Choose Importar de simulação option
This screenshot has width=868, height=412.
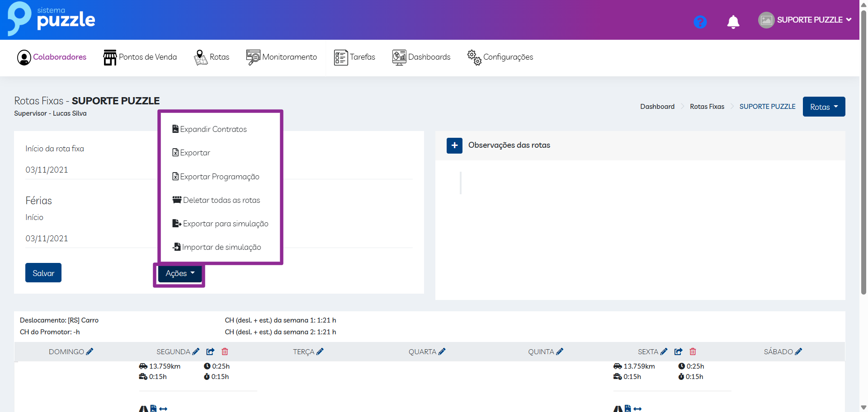(221, 247)
